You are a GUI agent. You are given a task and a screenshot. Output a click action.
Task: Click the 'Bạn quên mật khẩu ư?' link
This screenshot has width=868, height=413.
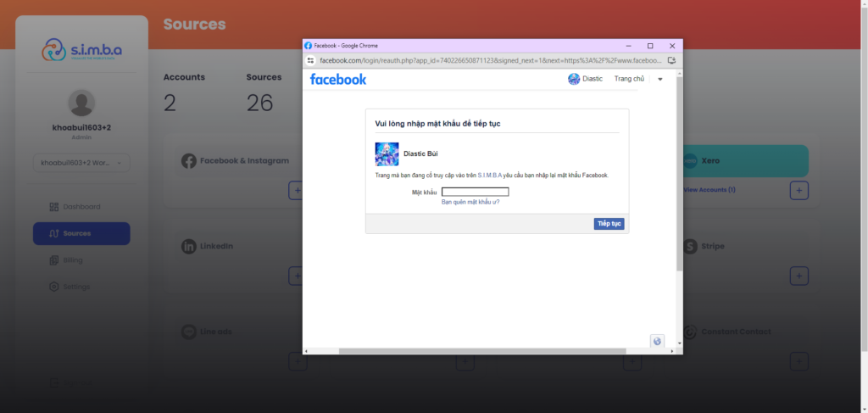470,202
